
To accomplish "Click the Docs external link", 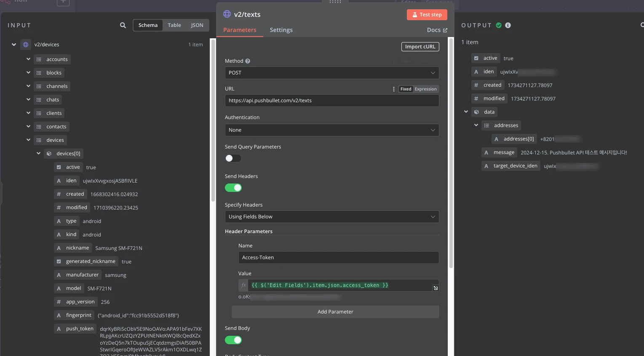I will [437, 30].
